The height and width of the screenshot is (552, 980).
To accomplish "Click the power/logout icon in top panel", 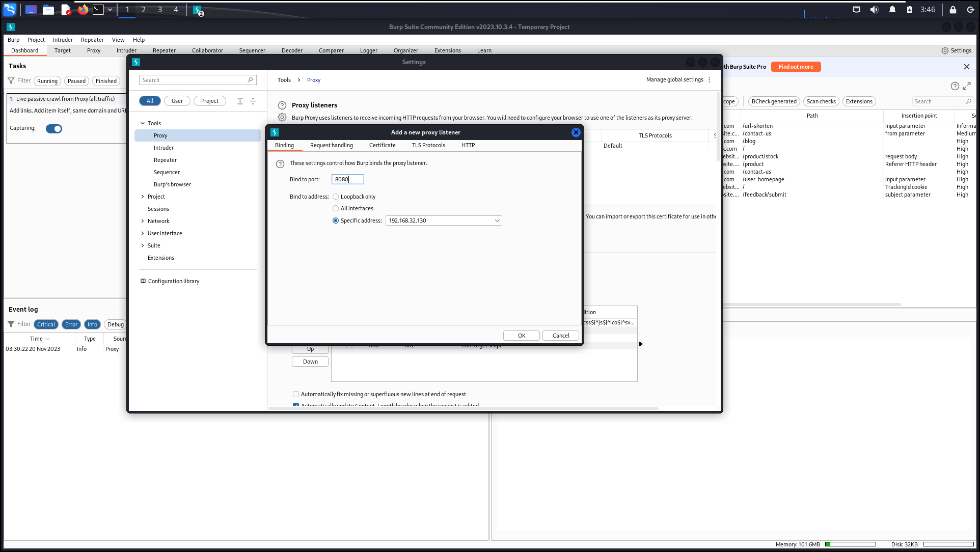I will [x=970, y=10].
